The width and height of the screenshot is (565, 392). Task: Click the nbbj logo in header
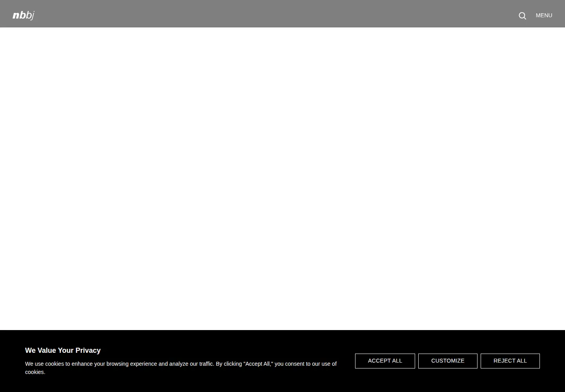(x=24, y=15)
